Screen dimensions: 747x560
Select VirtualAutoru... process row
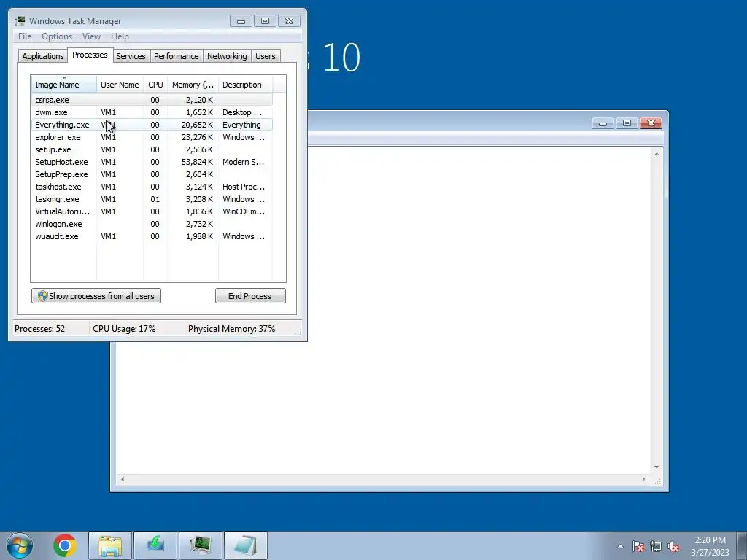(x=152, y=211)
